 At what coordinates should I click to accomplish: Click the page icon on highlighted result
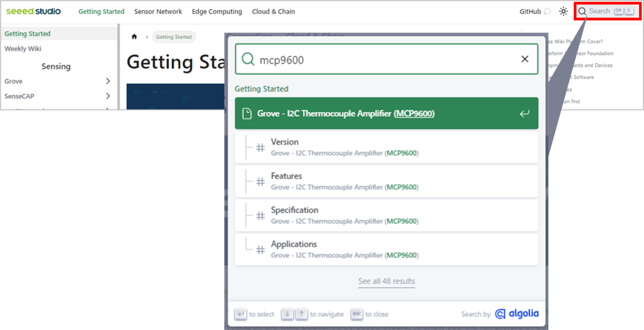coord(247,113)
